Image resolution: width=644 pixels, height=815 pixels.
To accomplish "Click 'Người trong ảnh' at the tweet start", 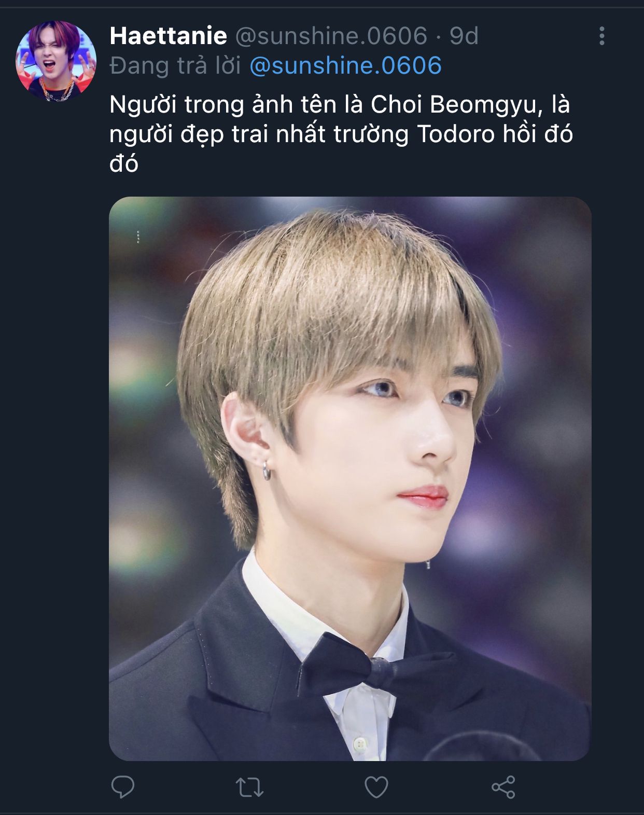I will click(x=177, y=105).
